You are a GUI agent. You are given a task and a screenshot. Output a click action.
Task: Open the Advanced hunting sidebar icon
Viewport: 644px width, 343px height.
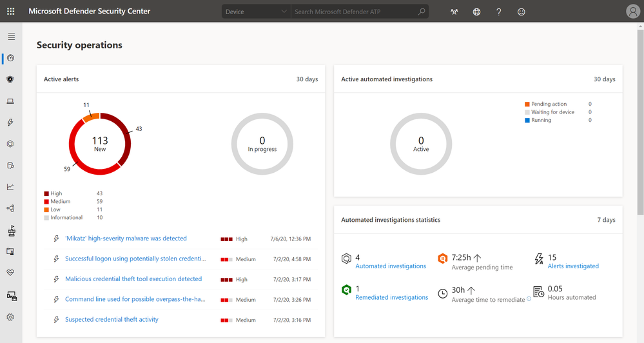[11, 166]
